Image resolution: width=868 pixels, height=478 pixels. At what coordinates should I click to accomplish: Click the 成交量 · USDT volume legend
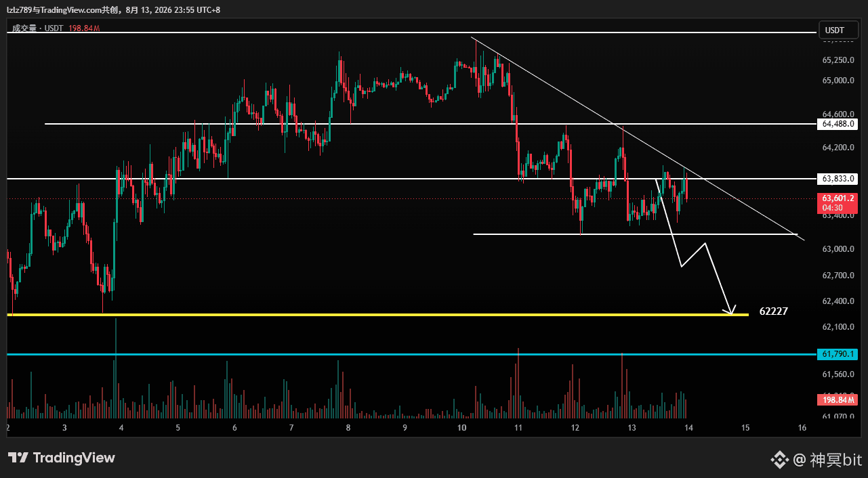click(x=56, y=28)
